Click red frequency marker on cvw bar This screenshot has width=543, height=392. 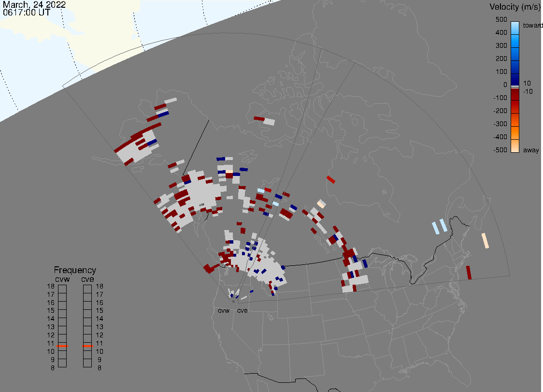62,346
